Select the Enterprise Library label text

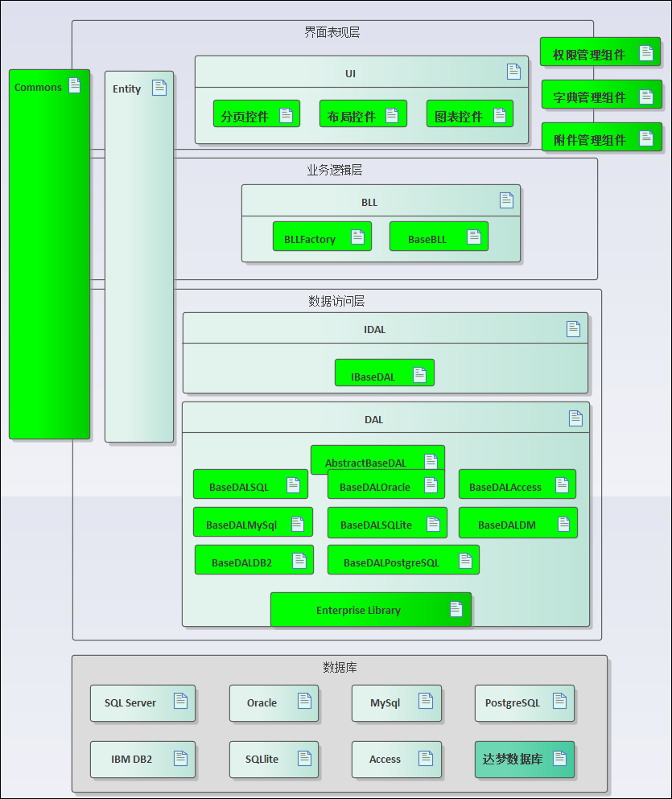point(358,611)
